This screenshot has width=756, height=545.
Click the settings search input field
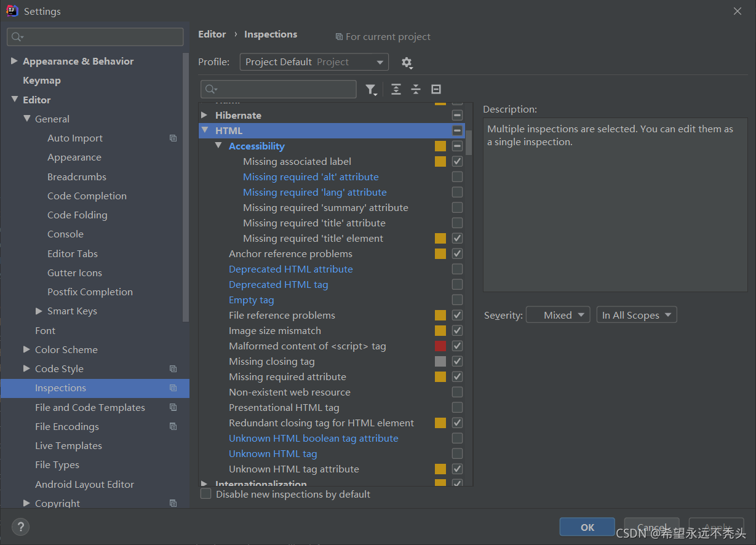pos(95,37)
